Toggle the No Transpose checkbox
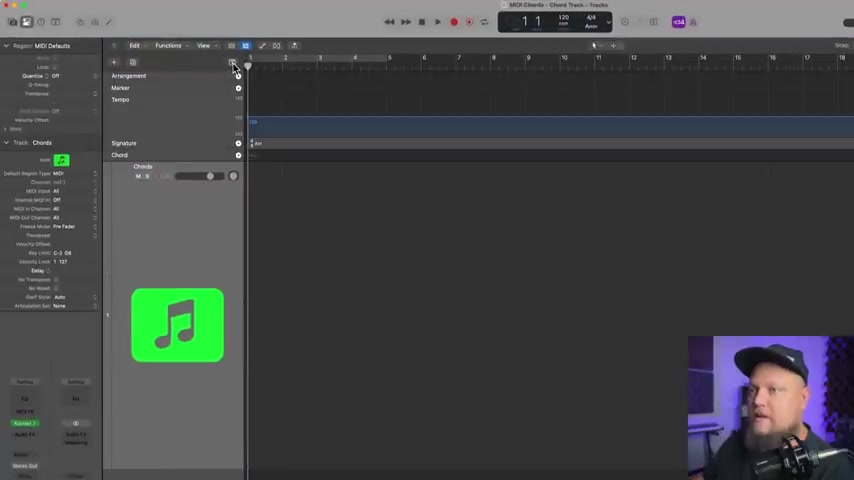This screenshot has width=854, height=480. click(56, 280)
